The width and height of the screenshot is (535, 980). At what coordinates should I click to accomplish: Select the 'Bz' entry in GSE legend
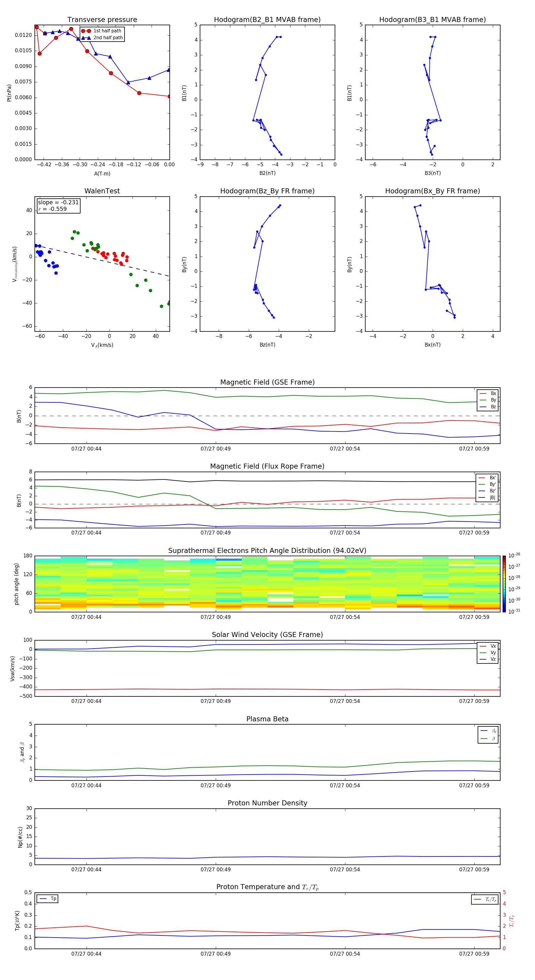(x=488, y=407)
